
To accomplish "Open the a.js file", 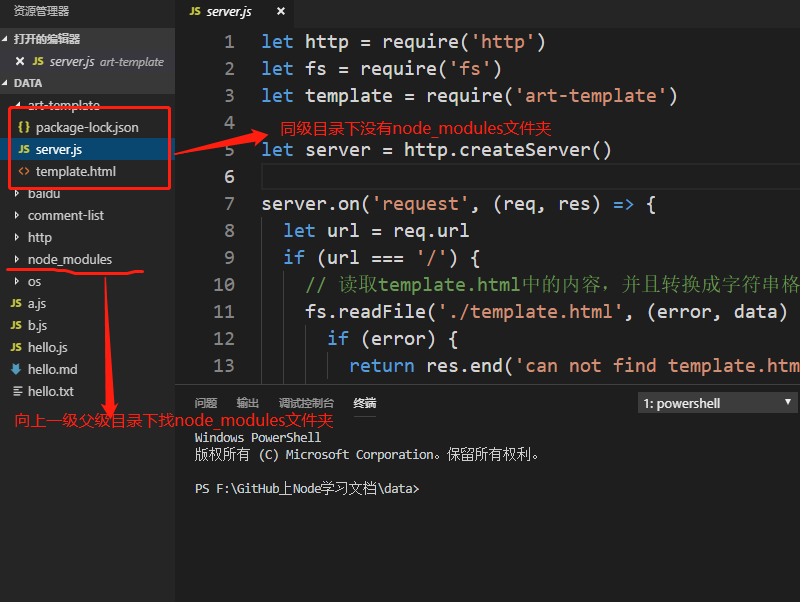I will 87,304.
